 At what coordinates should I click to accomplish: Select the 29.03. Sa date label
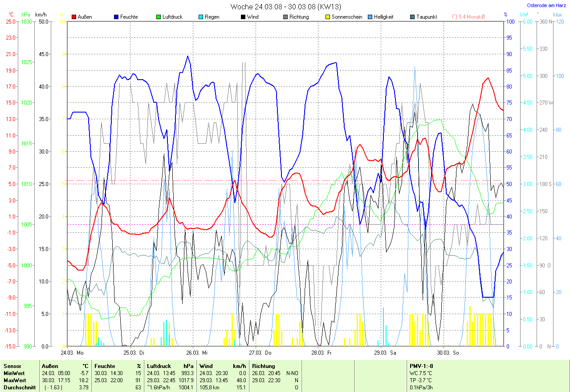pos(385,353)
